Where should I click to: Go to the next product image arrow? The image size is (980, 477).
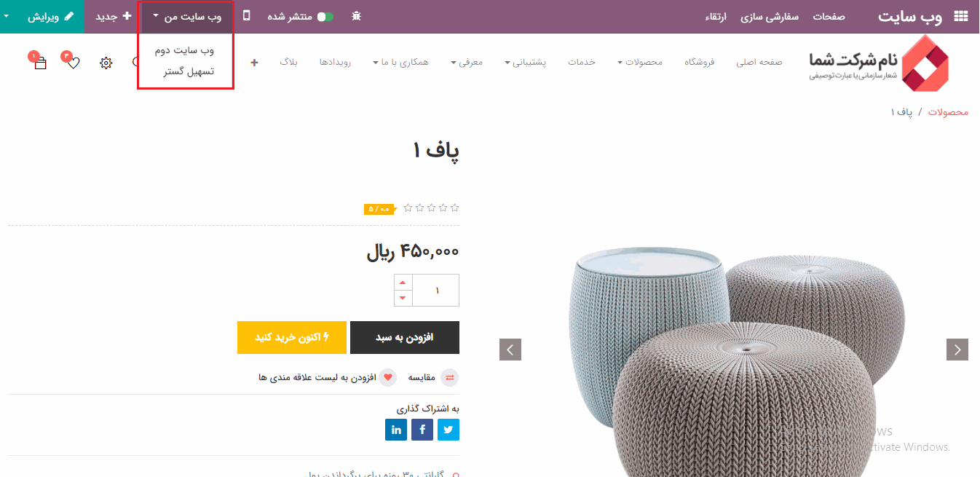pos(957,350)
